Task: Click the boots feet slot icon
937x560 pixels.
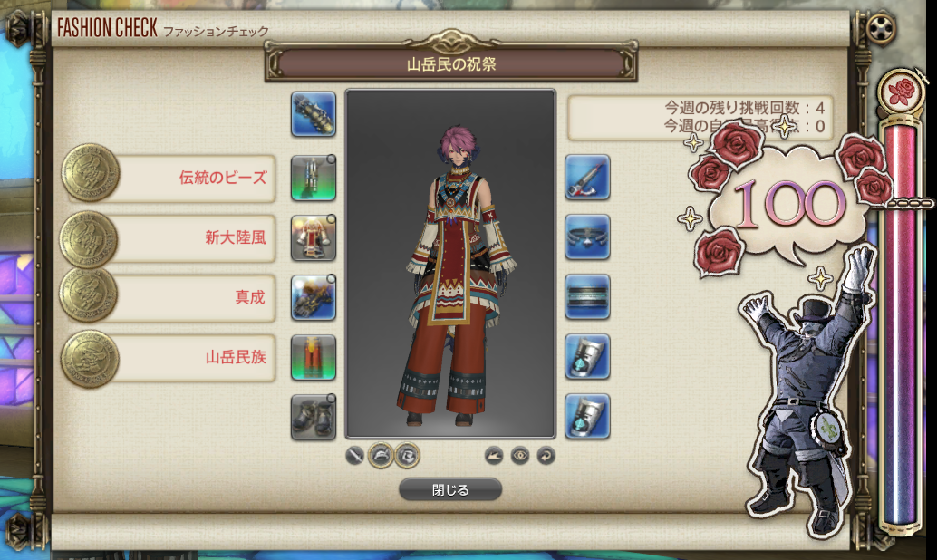Action: point(314,417)
